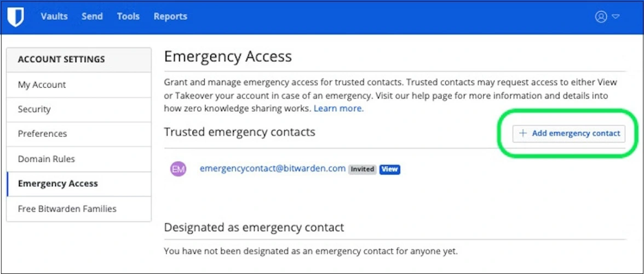Click the Account Settings sidebar header
Image resolution: width=644 pixels, height=274 pixels.
tap(61, 59)
